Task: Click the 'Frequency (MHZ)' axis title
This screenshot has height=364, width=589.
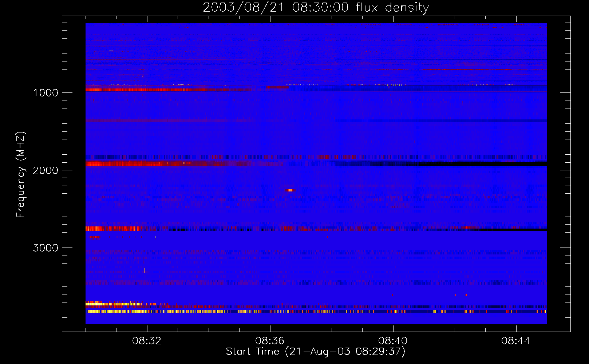Action: [21, 175]
